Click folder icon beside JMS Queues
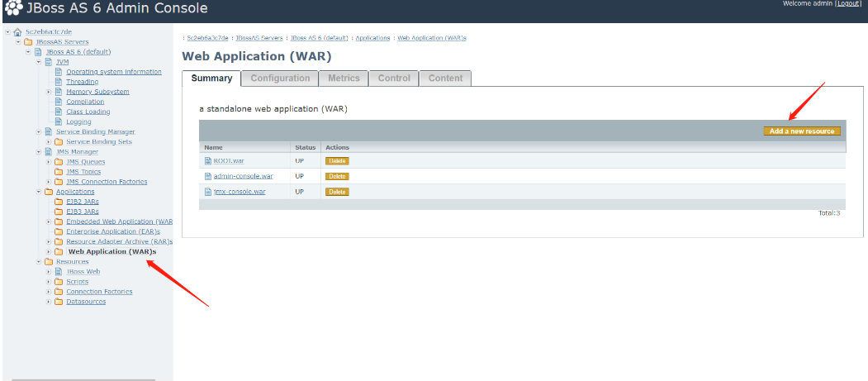Screen dimensions: 868x381 tap(58, 162)
